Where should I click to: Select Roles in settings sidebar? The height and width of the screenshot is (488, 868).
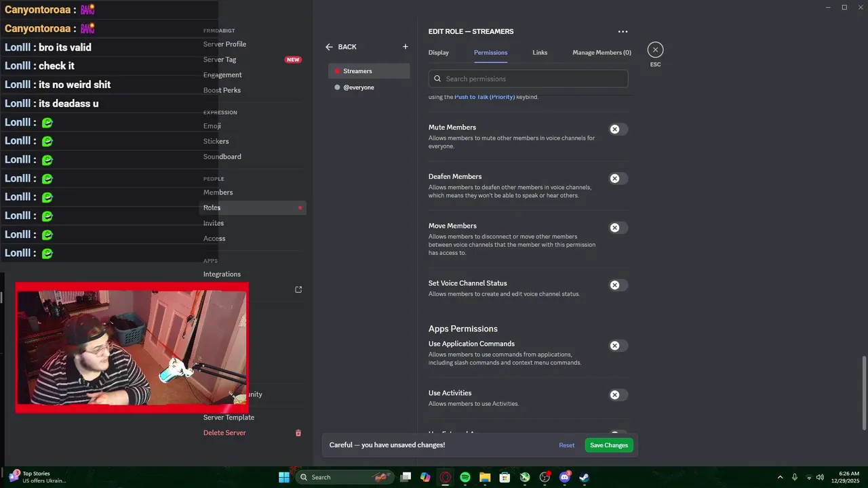click(252, 207)
